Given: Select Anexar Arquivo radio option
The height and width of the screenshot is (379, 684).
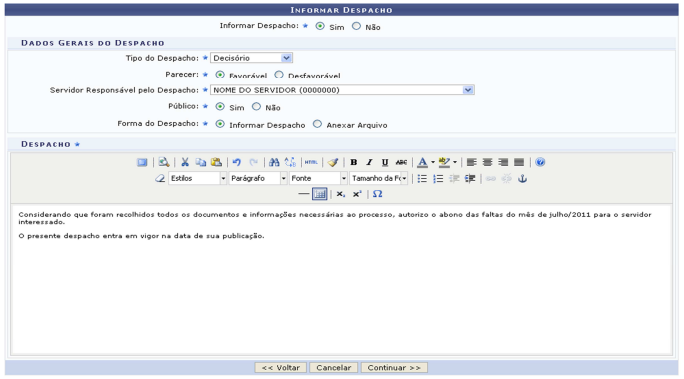Looking at the screenshot, I should tap(317, 124).
